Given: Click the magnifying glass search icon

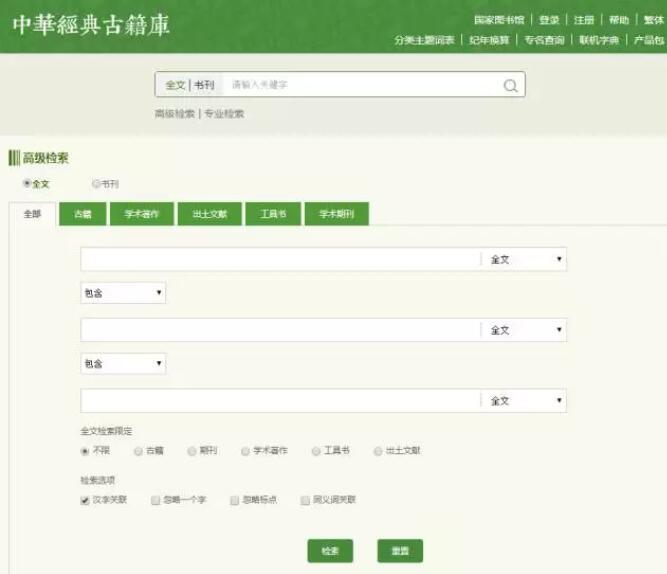Looking at the screenshot, I should [x=510, y=86].
